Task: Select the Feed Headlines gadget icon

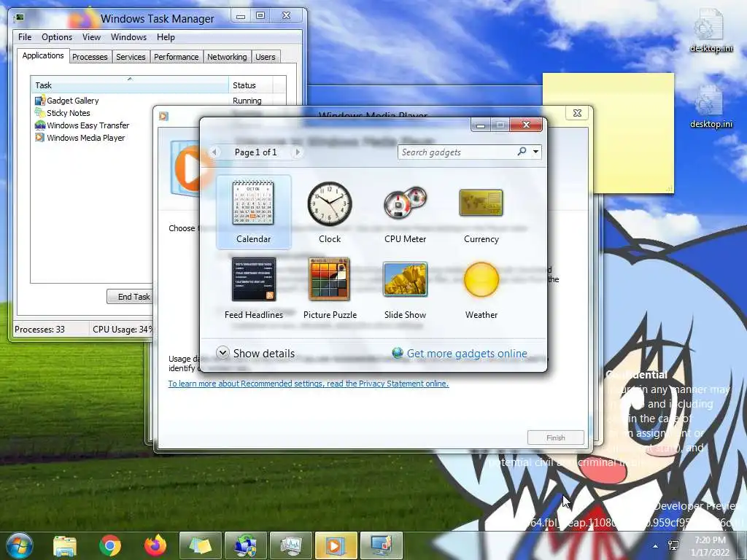Action: tap(253, 279)
